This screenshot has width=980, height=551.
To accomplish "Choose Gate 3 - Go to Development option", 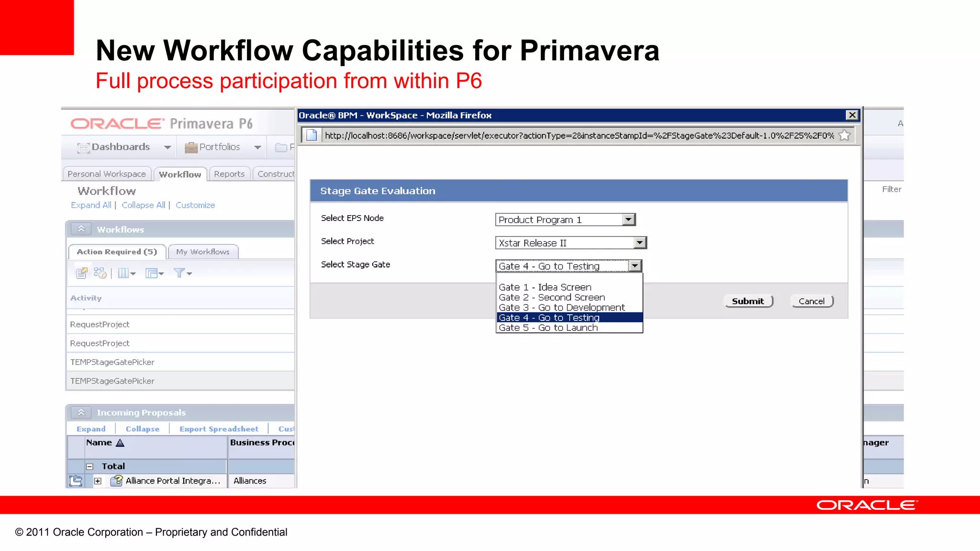I will click(x=569, y=307).
